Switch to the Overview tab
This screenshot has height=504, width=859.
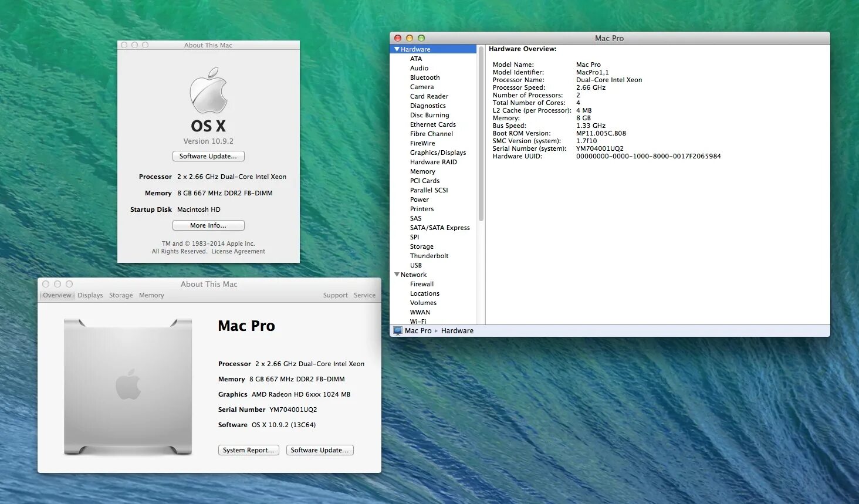[x=57, y=295]
